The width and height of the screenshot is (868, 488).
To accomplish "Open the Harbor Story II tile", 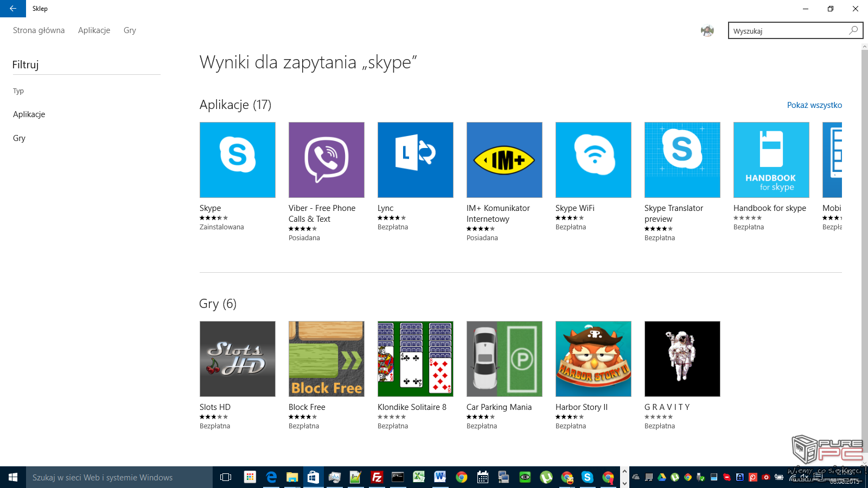I will 593,359.
